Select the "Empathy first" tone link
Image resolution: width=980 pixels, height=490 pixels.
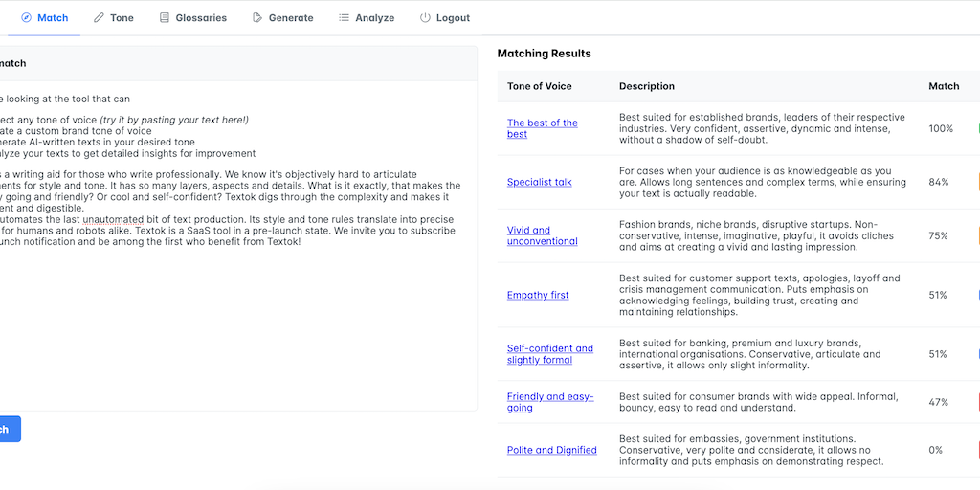click(538, 295)
